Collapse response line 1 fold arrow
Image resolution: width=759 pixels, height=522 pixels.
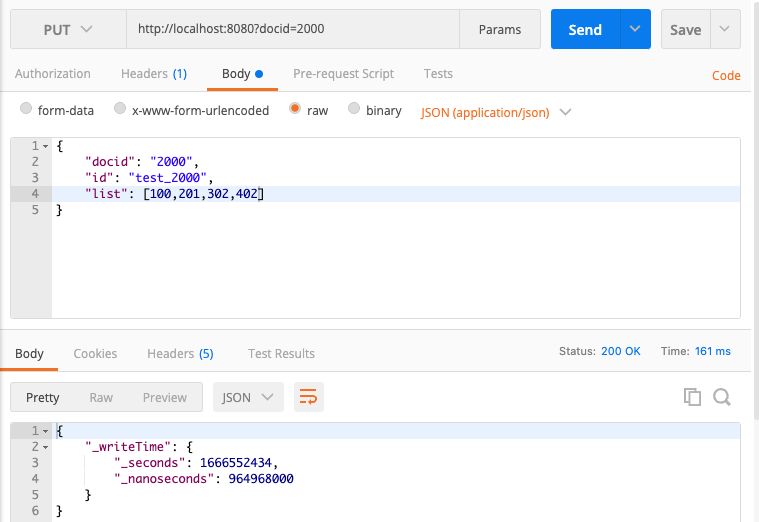click(x=46, y=431)
